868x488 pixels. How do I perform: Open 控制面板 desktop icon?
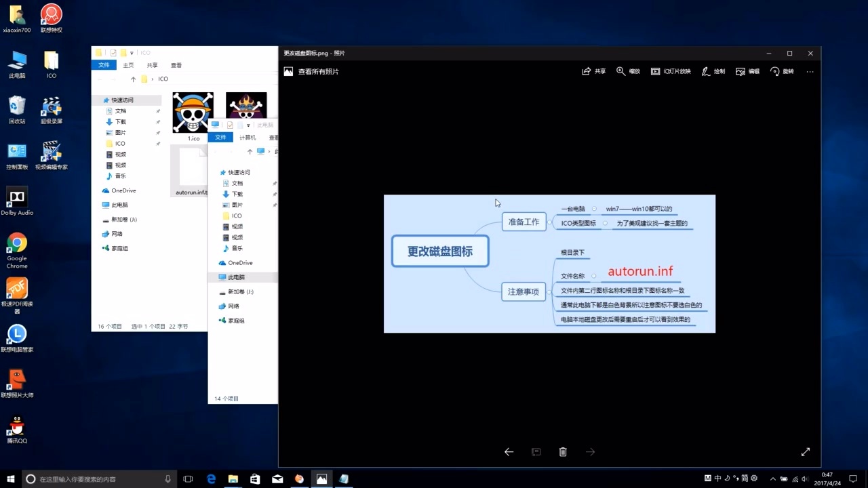pyautogui.click(x=17, y=156)
